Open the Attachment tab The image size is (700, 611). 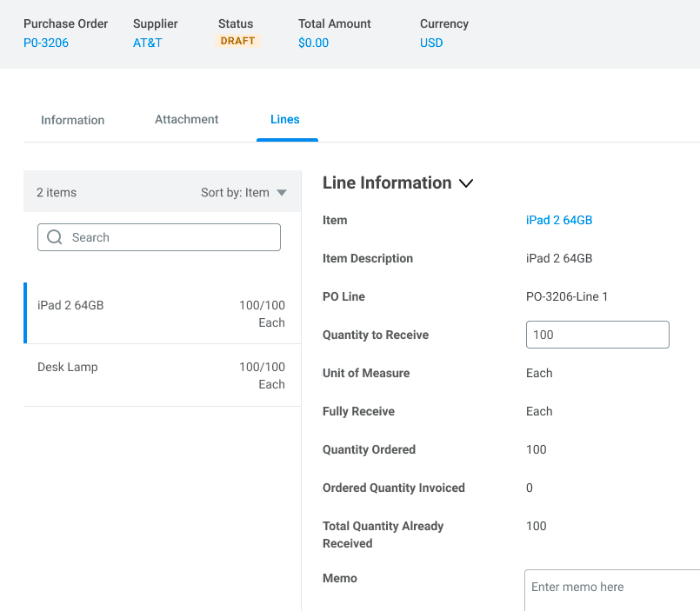[186, 119]
